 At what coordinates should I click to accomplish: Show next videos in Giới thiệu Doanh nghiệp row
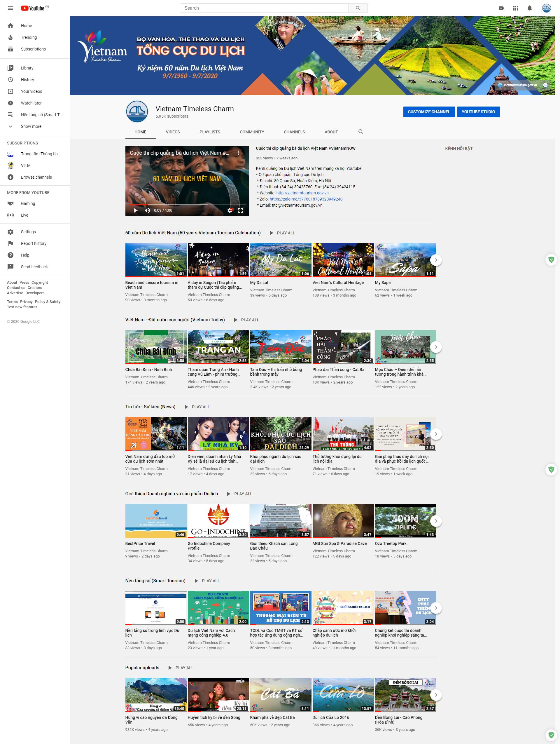tap(436, 521)
